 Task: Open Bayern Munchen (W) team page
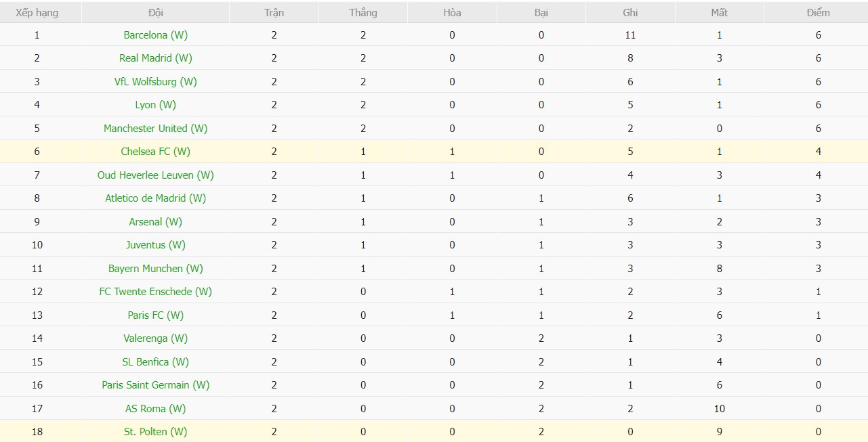155,269
